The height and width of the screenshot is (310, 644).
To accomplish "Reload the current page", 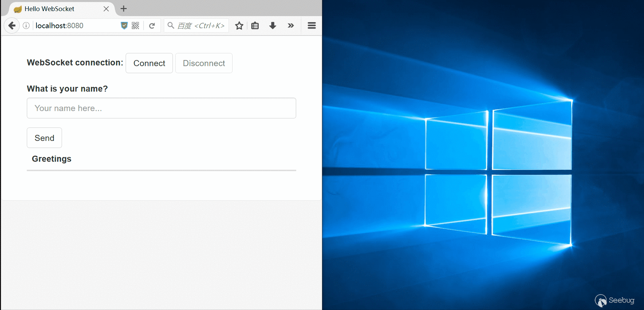I will coord(152,26).
